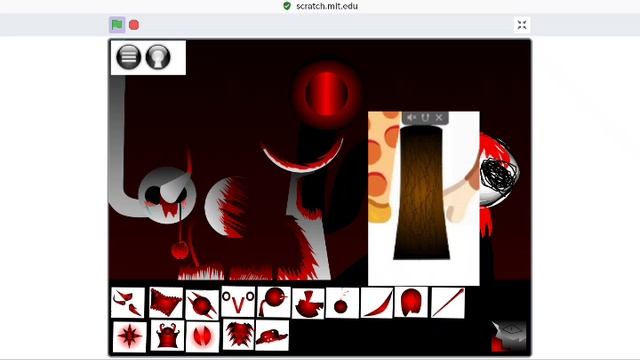Select the red curved blade accessory tile
This screenshot has width=640, height=360.
(377, 303)
